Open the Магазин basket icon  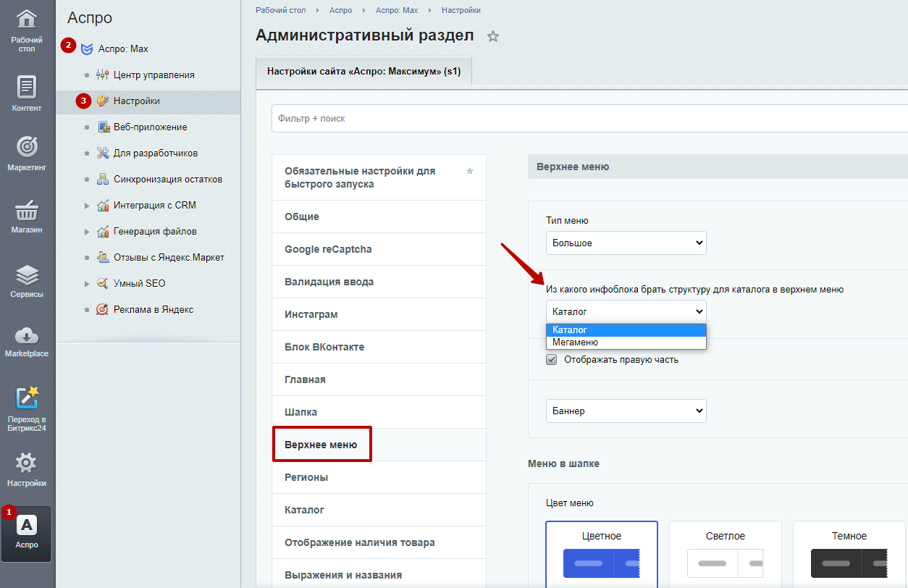click(27, 210)
